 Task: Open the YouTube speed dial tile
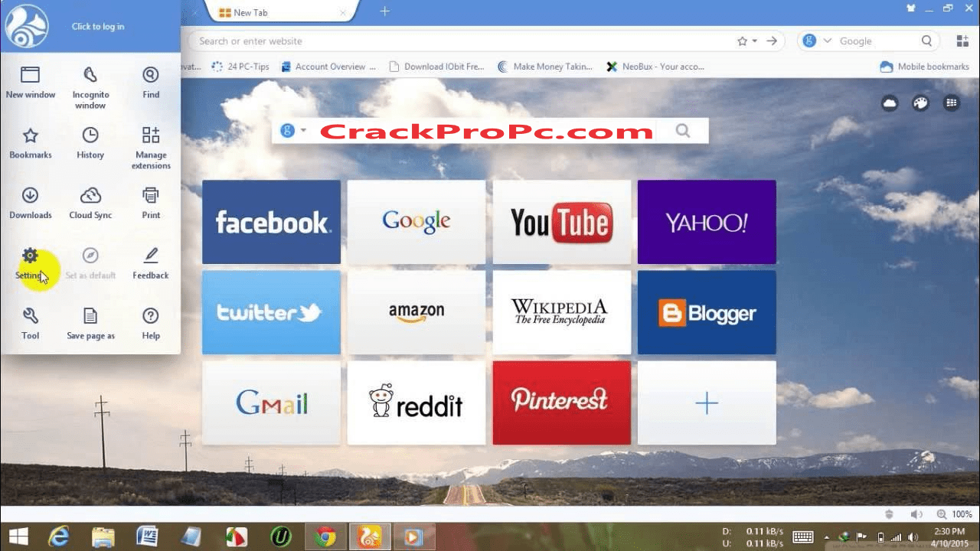click(562, 222)
